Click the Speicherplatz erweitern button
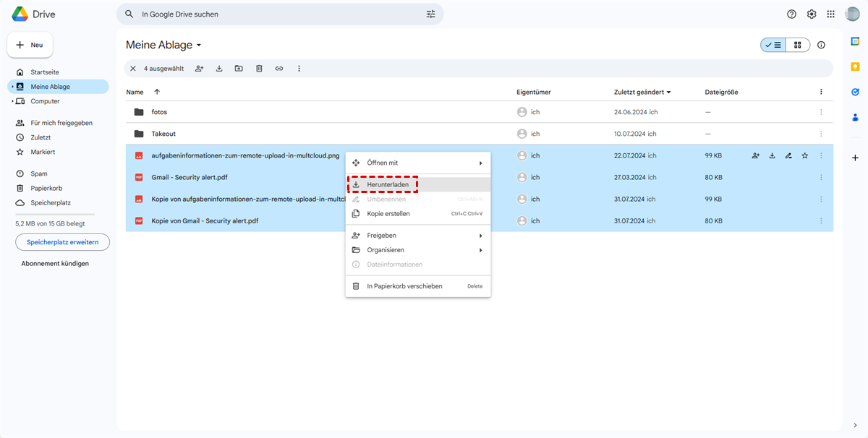868x438 pixels. (x=63, y=242)
